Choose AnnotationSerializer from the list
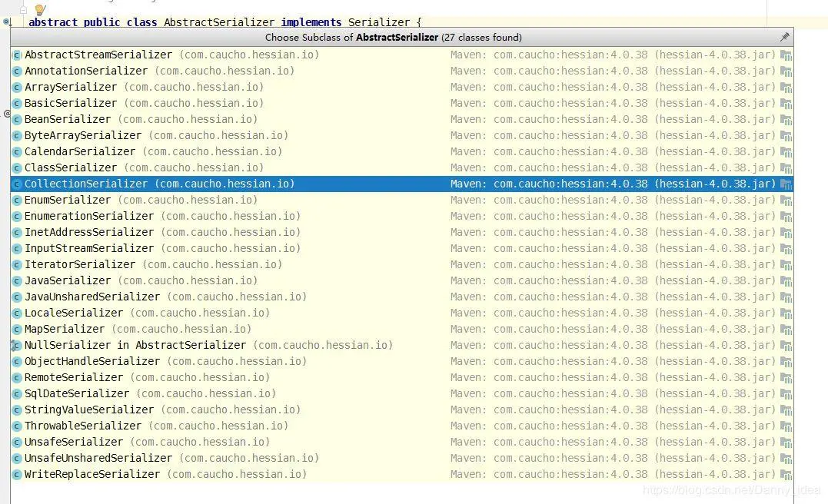828x504 pixels. [x=402, y=71]
